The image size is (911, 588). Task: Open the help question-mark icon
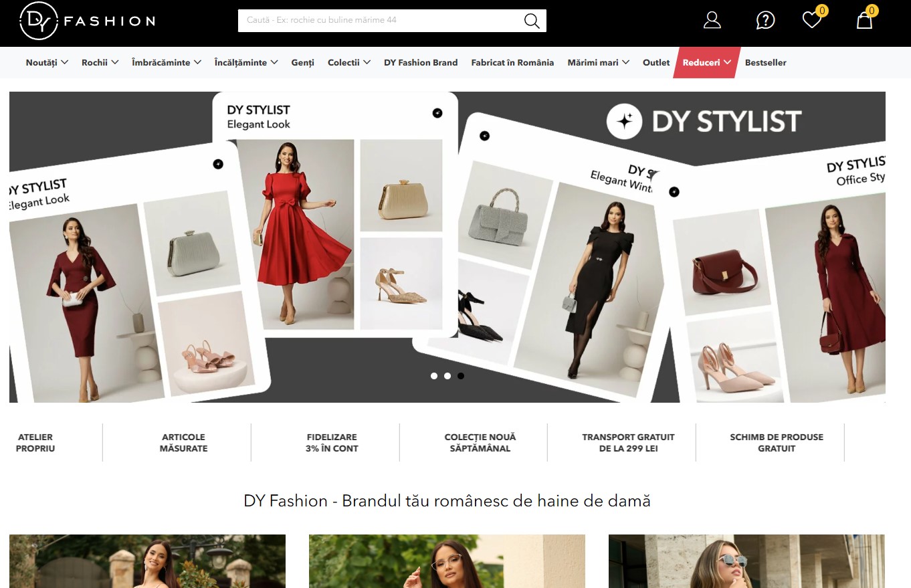tap(765, 20)
